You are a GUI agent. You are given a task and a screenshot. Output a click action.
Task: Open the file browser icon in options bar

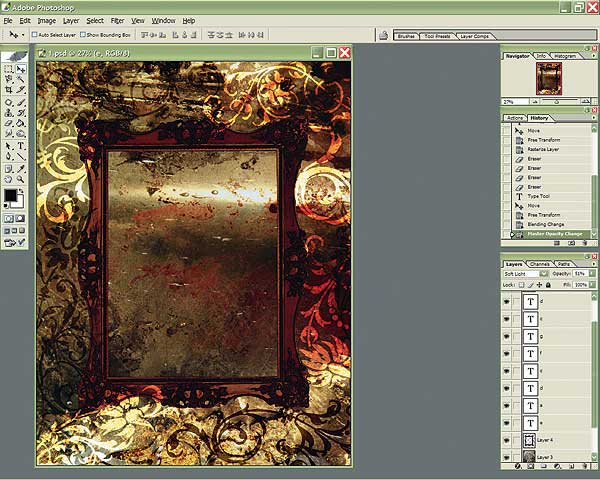(x=383, y=35)
